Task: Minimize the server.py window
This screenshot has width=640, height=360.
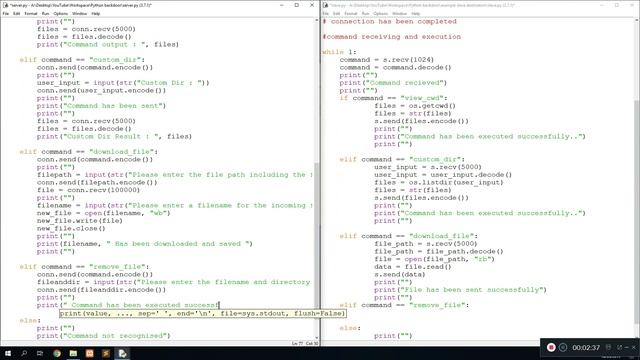Action: coord(282,5)
